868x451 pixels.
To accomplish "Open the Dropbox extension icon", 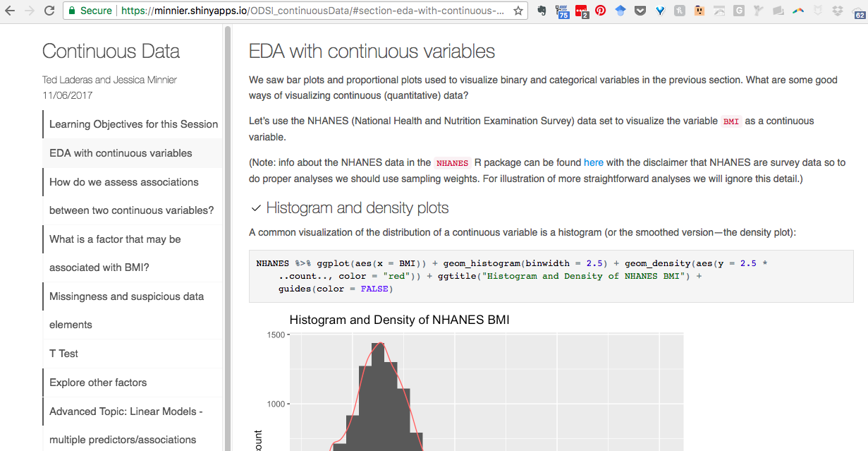I will click(837, 11).
